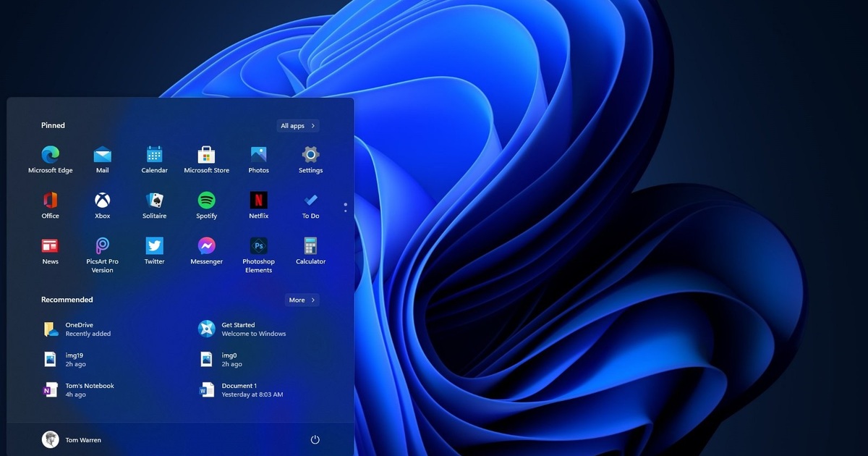Viewport: 868px width, 456px height.
Task: Launch Messenger
Action: point(207,251)
